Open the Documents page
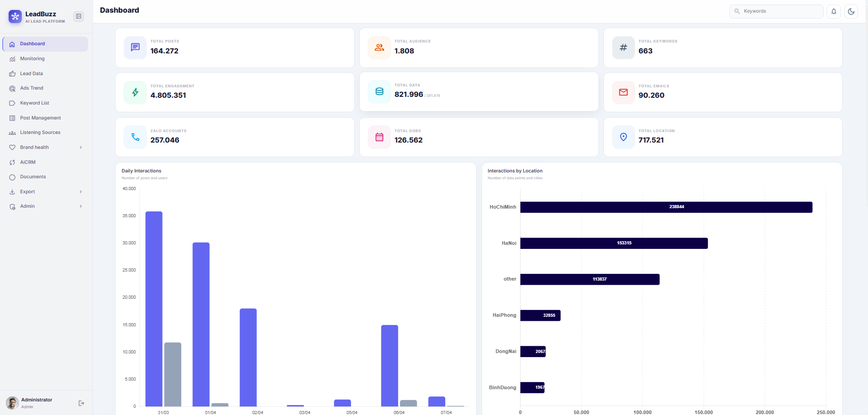The height and width of the screenshot is (415, 868). pyautogui.click(x=33, y=176)
